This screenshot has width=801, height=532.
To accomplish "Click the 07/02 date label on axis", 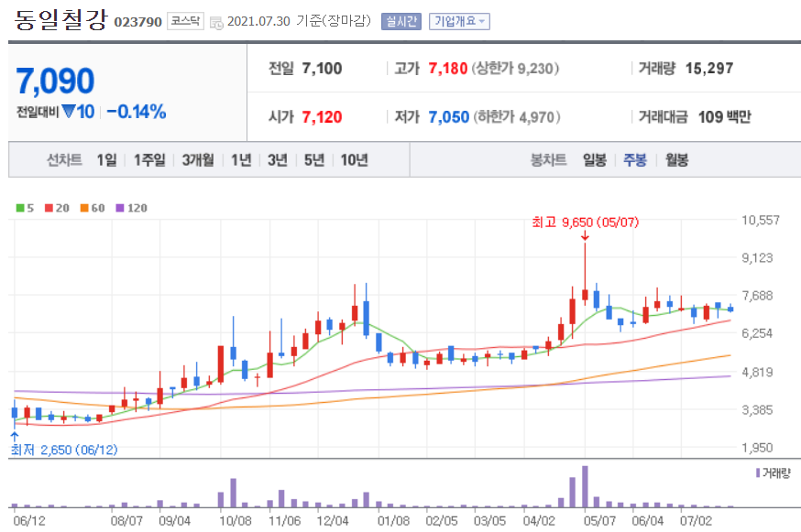I will tap(696, 521).
